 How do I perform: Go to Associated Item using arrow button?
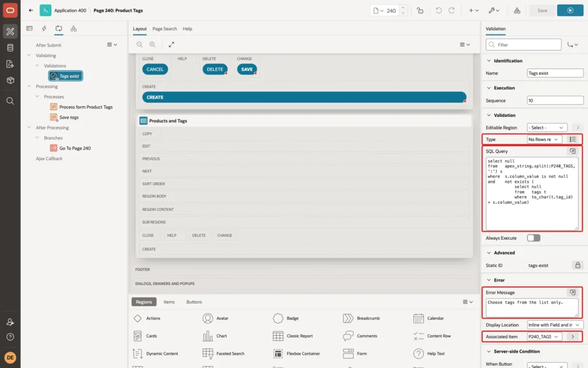(x=572, y=336)
